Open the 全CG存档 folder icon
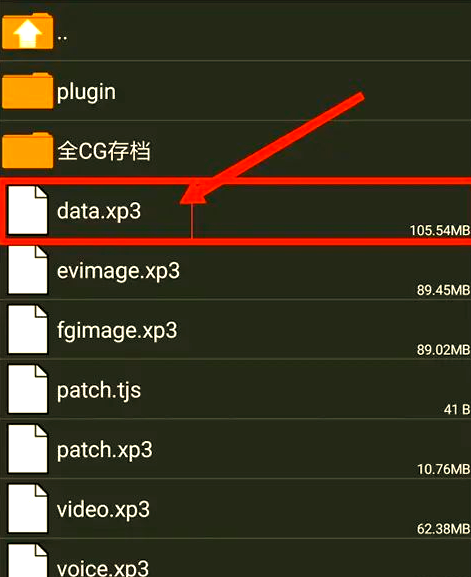The height and width of the screenshot is (577, 471). click(x=28, y=150)
